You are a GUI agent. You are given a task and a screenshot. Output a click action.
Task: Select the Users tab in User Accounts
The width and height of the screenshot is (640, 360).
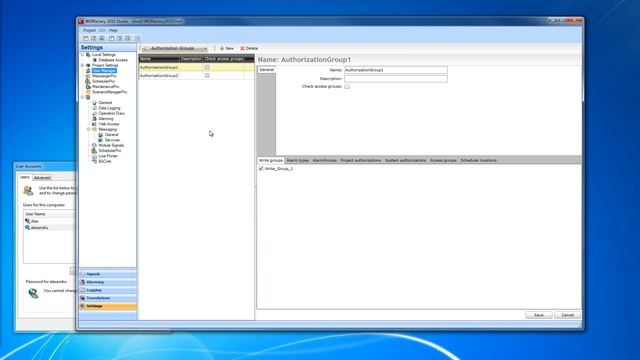(25, 177)
